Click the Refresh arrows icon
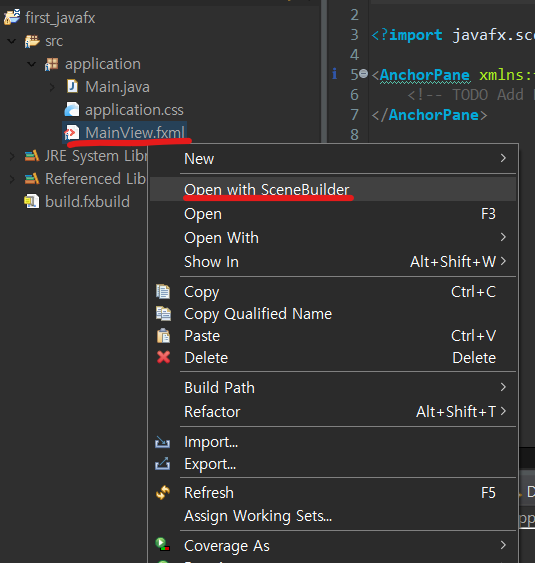 (x=163, y=492)
